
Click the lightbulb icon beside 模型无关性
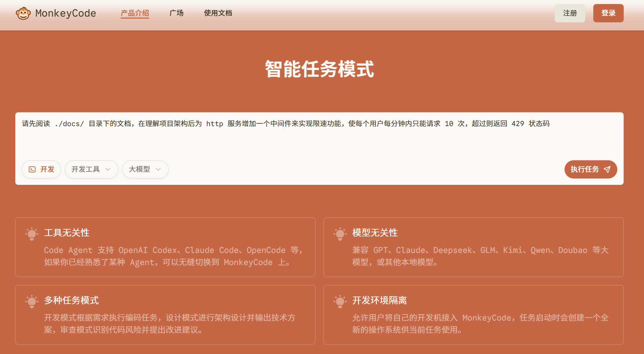(x=340, y=234)
